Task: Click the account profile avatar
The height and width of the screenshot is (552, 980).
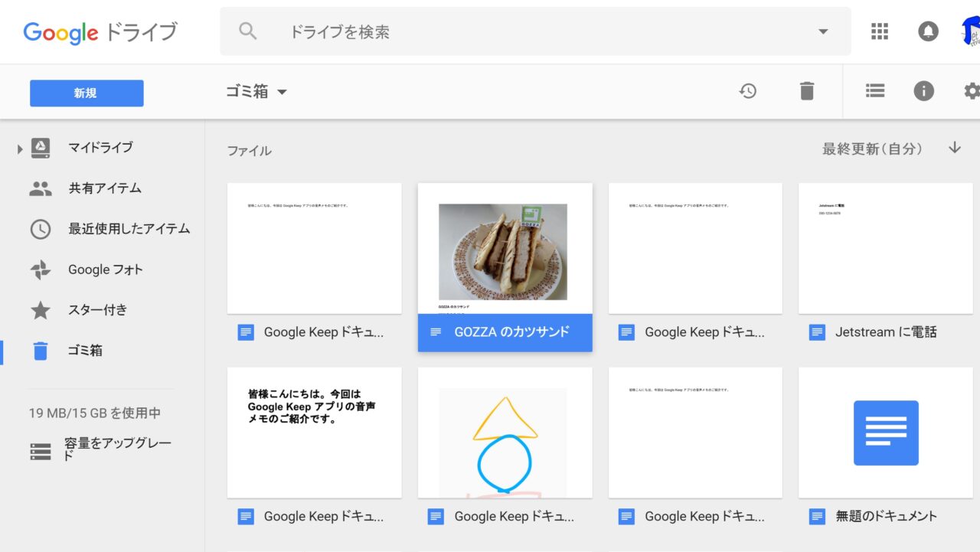Action: click(x=970, y=31)
